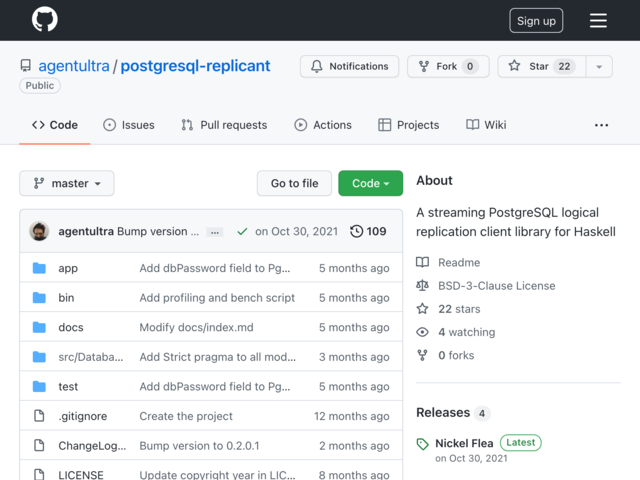Open the hamburger navigation menu
The height and width of the screenshot is (480, 640).
coord(598,20)
